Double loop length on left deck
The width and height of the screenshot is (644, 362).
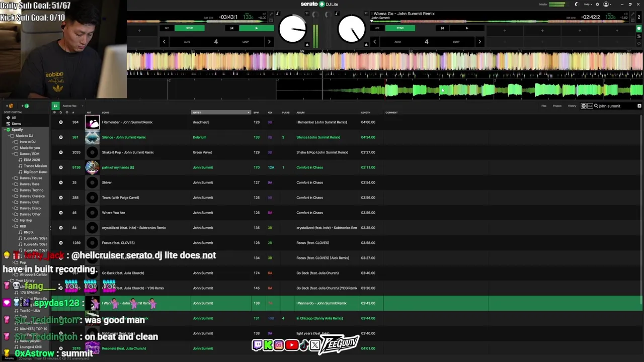click(x=269, y=42)
